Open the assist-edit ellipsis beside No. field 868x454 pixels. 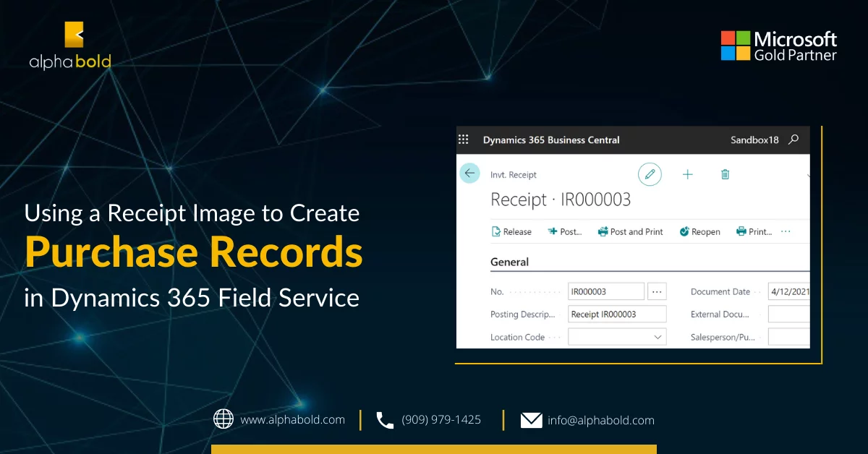tap(657, 291)
